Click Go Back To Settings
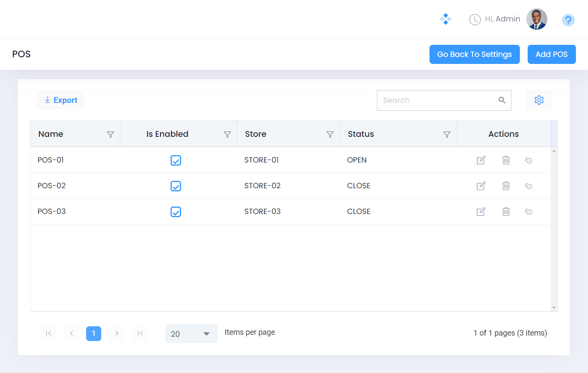This screenshot has height=373, width=588. [474, 54]
